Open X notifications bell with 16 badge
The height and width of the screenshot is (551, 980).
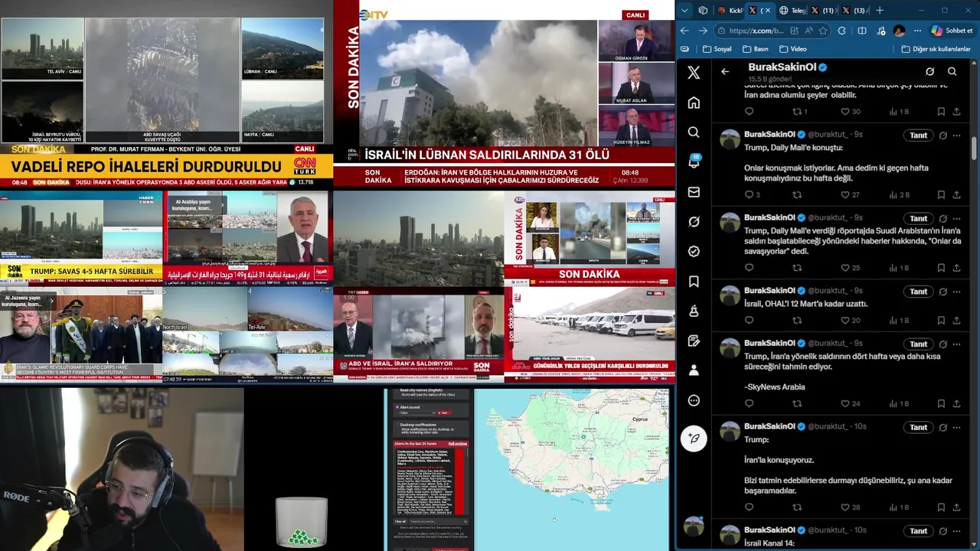pos(694,162)
